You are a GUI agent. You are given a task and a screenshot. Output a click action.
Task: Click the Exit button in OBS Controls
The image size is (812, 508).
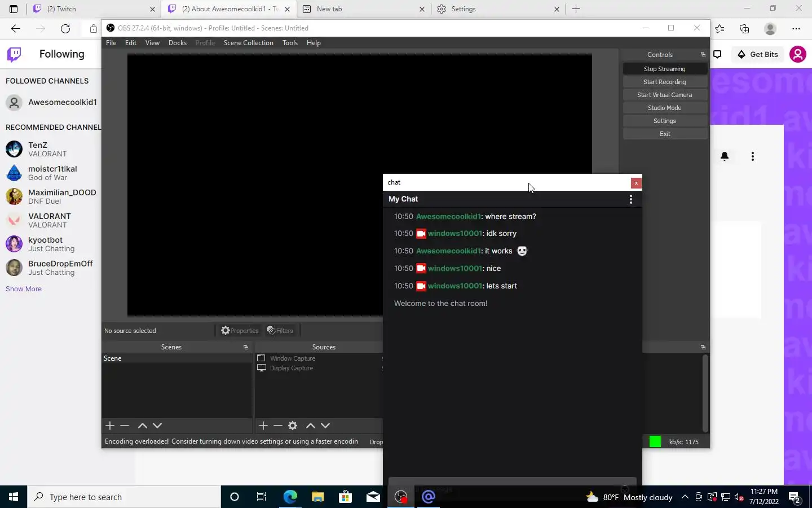click(665, 134)
